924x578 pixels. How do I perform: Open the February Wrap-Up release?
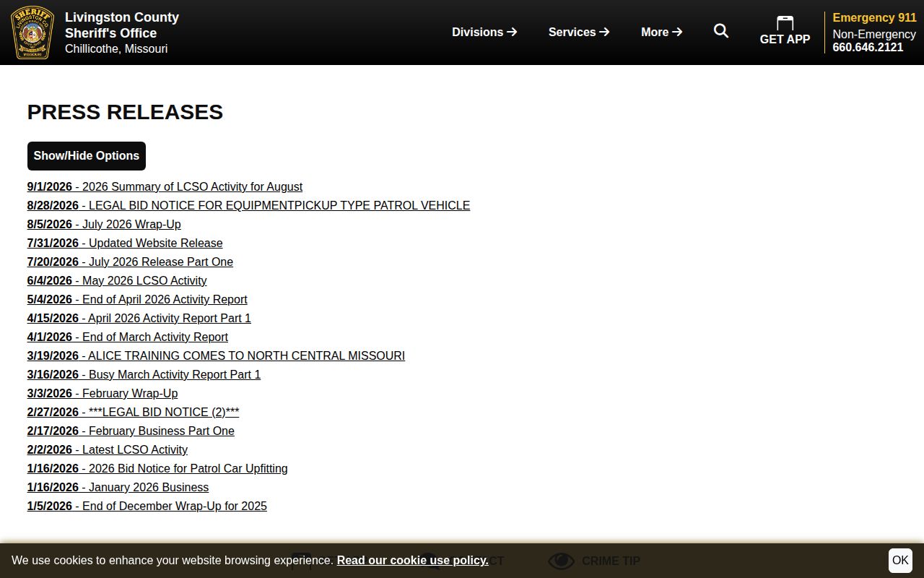103,393
